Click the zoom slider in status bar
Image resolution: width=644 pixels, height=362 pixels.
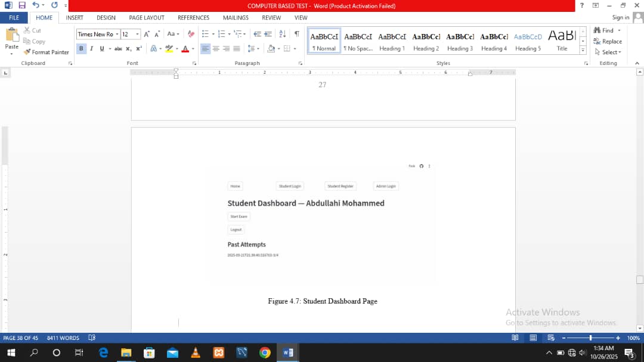click(x=590, y=338)
